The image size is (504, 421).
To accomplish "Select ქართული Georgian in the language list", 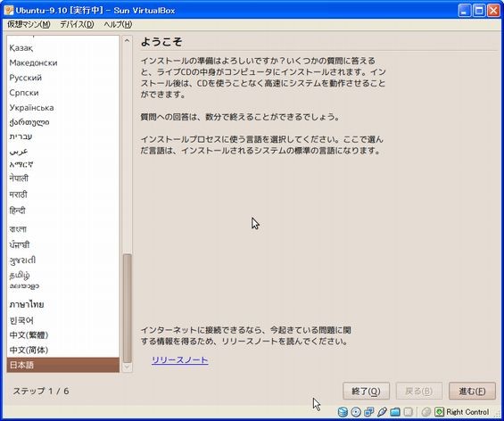I will 63,122.
